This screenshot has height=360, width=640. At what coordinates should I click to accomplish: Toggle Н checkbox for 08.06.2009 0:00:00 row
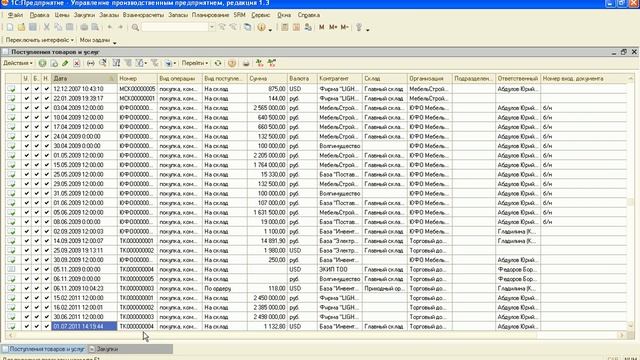pos(47,222)
